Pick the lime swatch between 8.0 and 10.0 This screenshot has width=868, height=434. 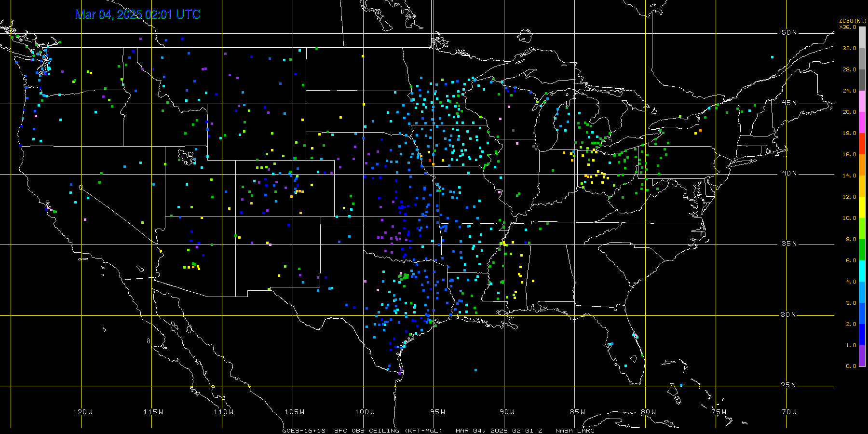coord(862,229)
